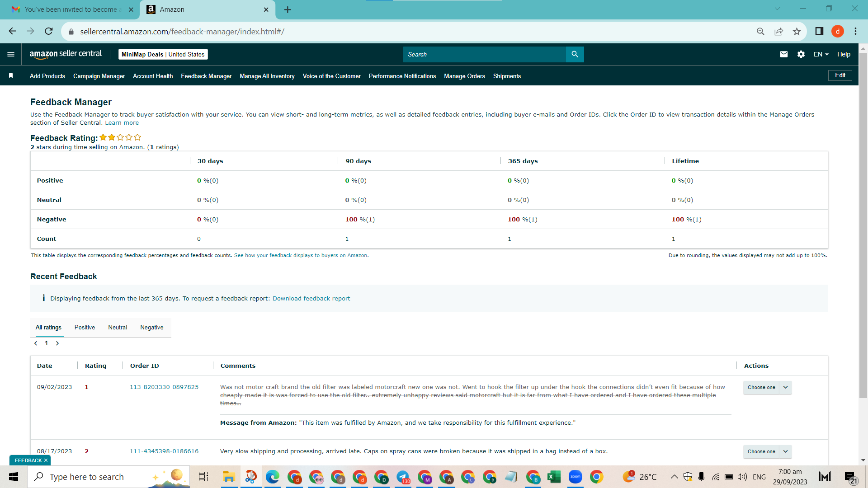
Task: Open order 111-4345398-0186616 link
Action: [164, 451]
